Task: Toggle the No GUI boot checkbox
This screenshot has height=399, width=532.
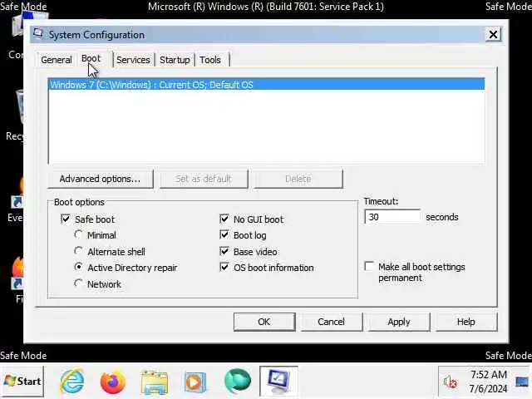Action: (224, 219)
